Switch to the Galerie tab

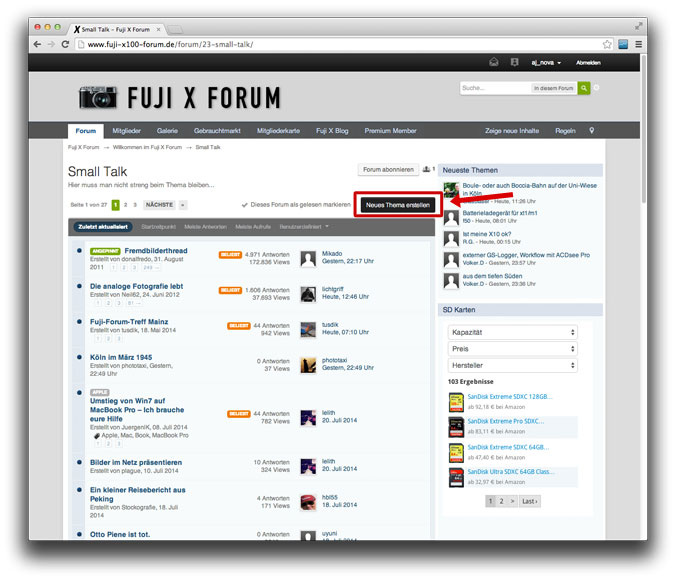coord(167,130)
